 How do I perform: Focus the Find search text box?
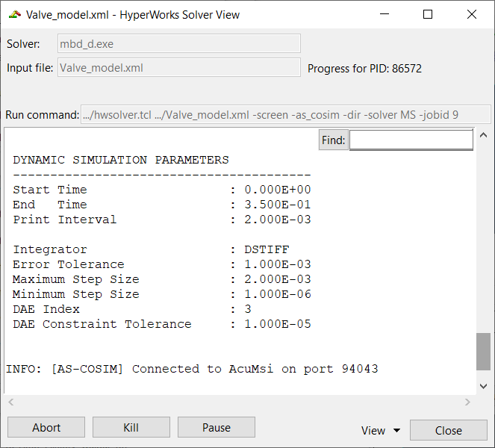(411, 140)
